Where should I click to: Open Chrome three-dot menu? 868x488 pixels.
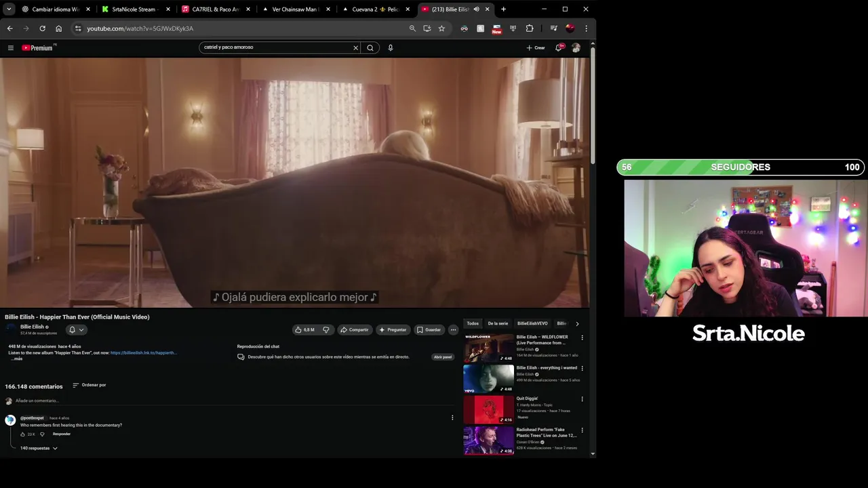pos(586,28)
